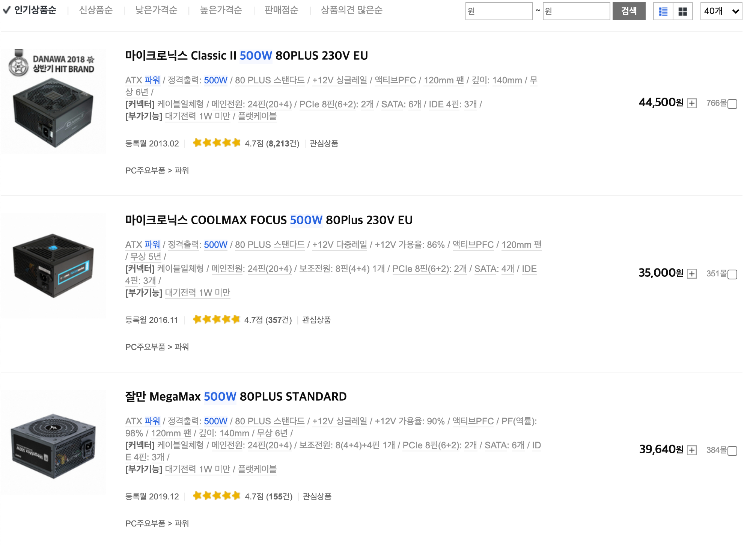This screenshot has height=546, width=756.
Task: Check the compare box for COOLMAX FOCUS 500W
Action: [732, 275]
